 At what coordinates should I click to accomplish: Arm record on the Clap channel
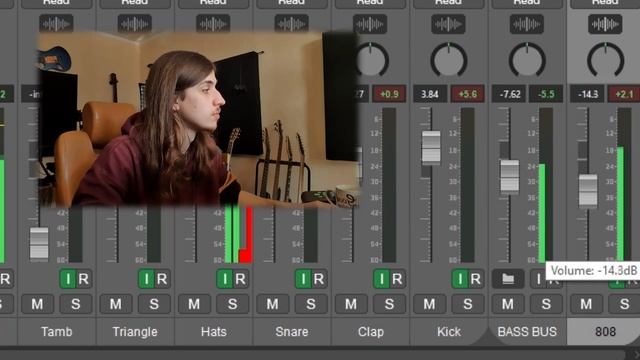pos(397,279)
